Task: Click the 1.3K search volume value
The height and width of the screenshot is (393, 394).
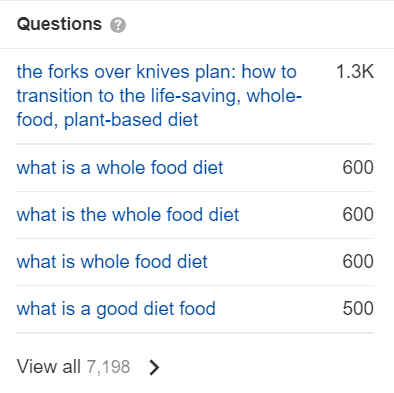Action: pyautogui.click(x=355, y=72)
